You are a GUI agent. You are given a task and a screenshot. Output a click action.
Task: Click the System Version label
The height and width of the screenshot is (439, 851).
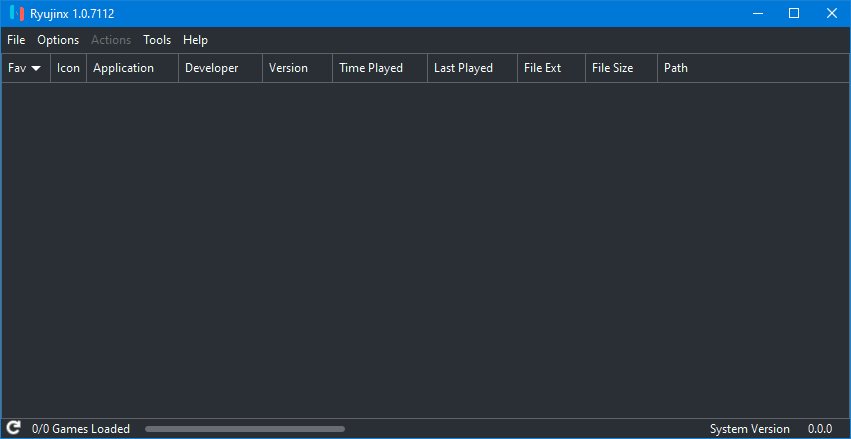[x=750, y=429]
